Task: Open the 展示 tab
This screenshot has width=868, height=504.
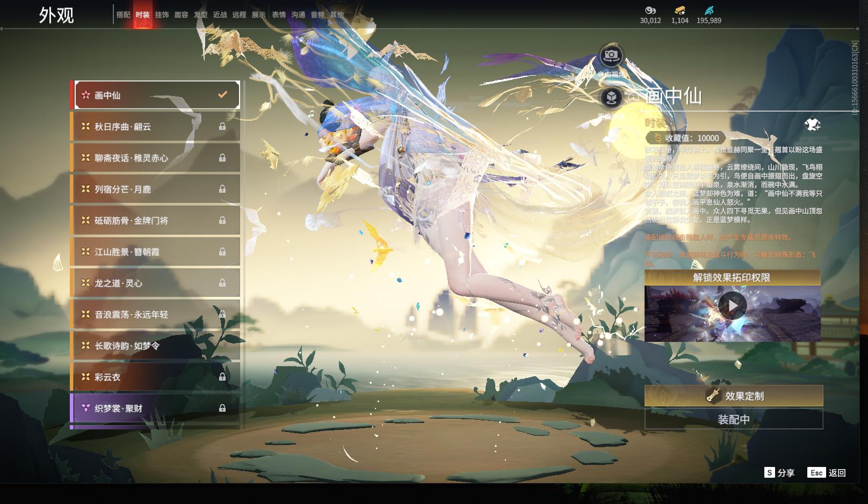Action: 258,14
